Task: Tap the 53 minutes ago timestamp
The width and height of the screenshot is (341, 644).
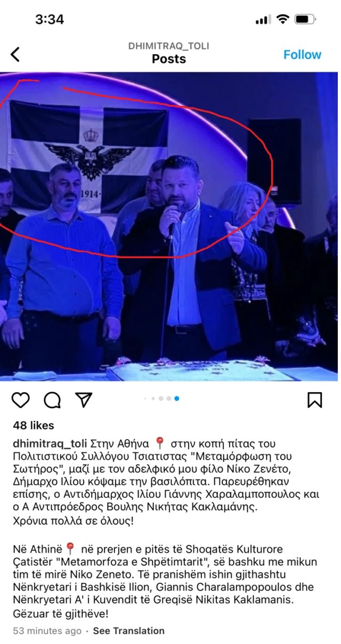Action: [47, 631]
